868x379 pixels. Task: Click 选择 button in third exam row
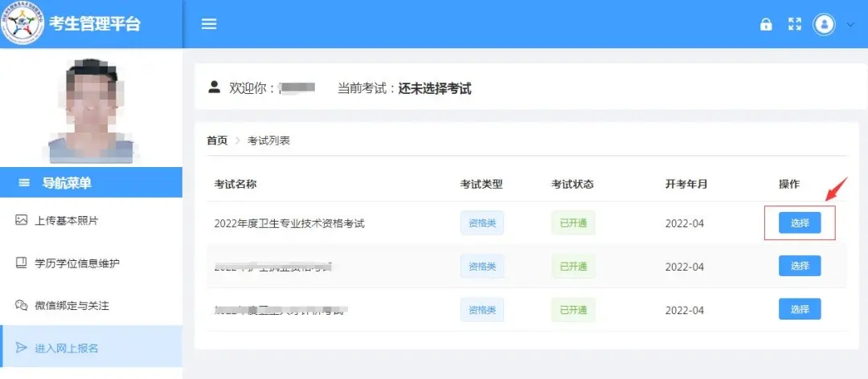(x=800, y=308)
